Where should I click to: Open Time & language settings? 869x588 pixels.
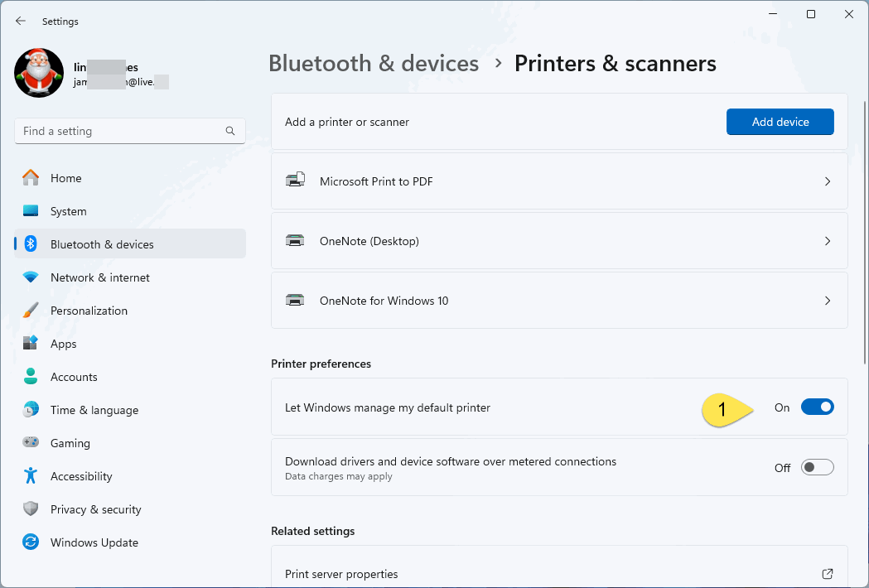coord(130,410)
